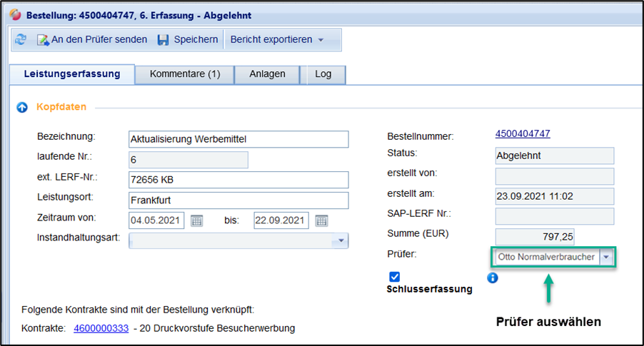The width and height of the screenshot is (644, 346).
Task: Expand the Instandhaltungsart dropdown
Action: 341,241
